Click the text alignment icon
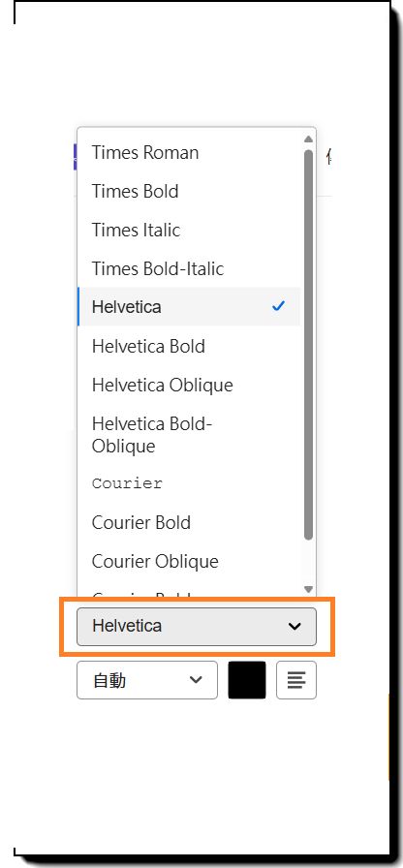This screenshot has width=403, height=868. (296, 680)
